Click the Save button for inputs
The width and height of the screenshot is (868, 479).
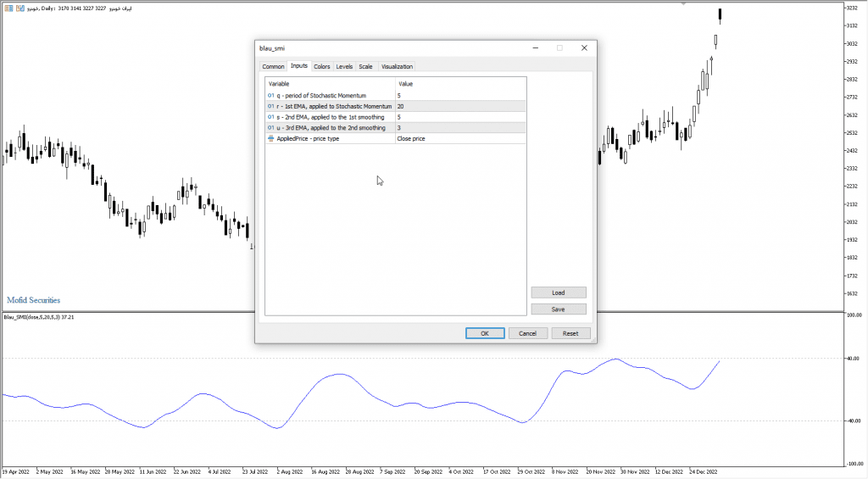click(559, 309)
